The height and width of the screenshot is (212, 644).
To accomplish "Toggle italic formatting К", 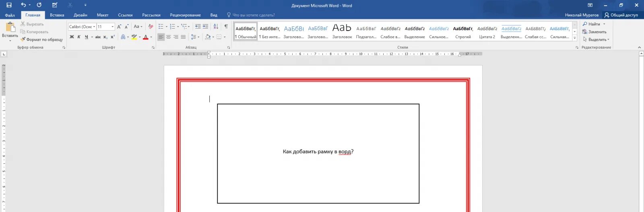I will [x=79, y=37].
